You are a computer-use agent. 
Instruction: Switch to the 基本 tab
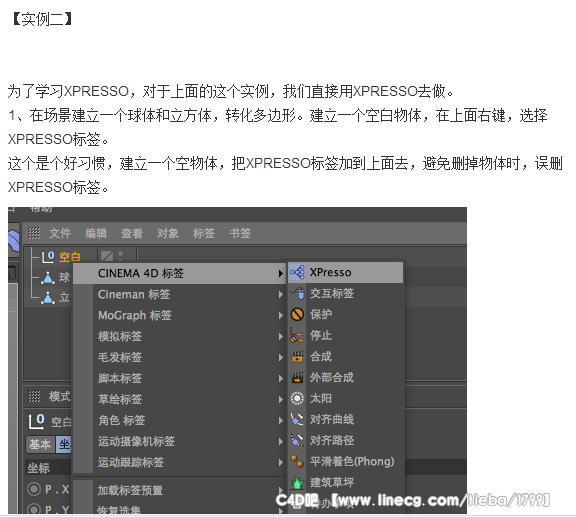40,444
